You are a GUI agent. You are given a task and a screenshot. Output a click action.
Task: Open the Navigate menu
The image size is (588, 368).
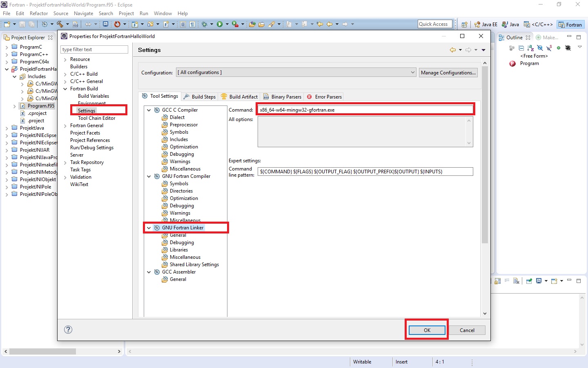pyautogui.click(x=83, y=13)
